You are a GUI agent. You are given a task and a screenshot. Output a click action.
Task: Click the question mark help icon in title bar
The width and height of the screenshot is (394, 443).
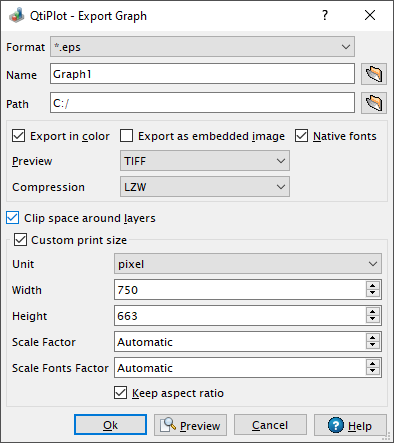pyautogui.click(x=325, y=15)
